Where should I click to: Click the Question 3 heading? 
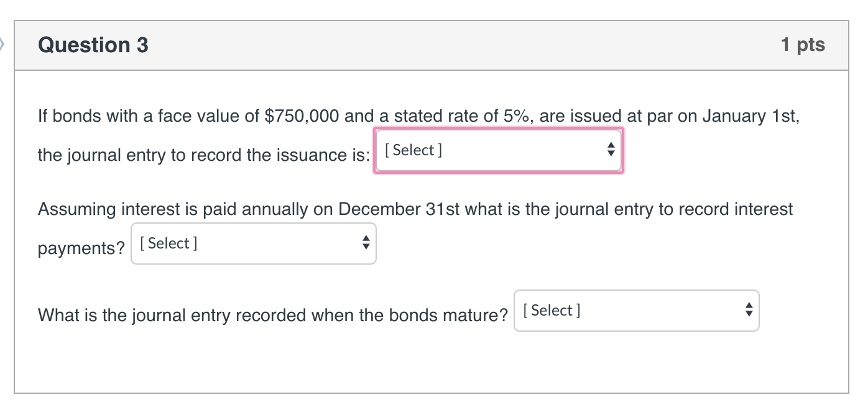[x=93, y=45]
